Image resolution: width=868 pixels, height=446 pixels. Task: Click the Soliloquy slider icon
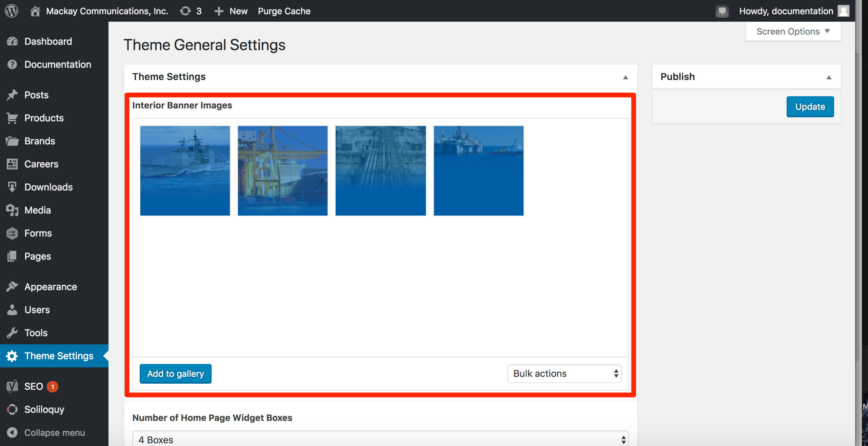(x=12, y=409)
